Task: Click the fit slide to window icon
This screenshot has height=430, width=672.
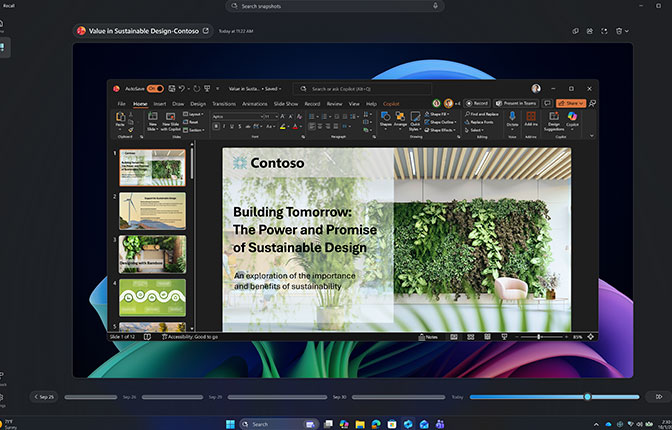Action: [591, 337]
